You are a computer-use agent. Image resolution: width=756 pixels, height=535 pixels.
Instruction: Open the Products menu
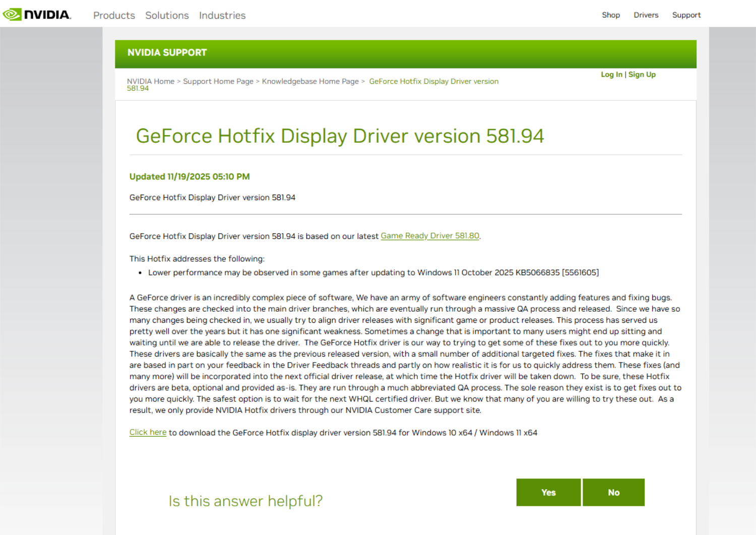pos(114,16)
